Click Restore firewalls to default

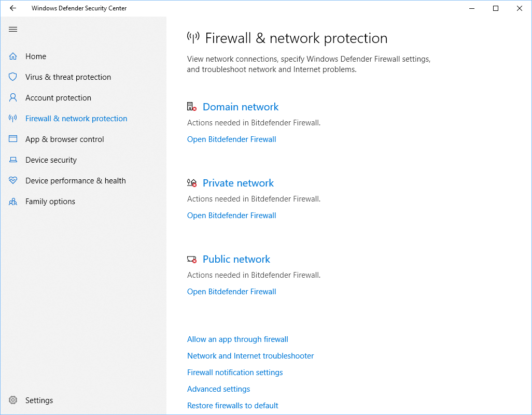233,406
